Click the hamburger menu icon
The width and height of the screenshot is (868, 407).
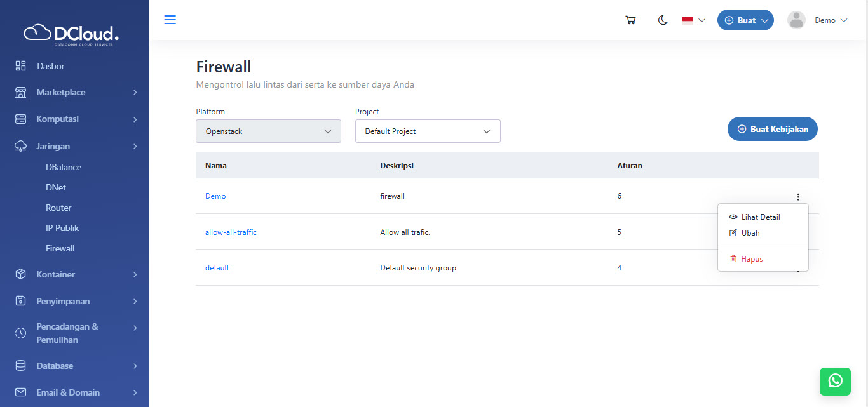click(170, 20)
